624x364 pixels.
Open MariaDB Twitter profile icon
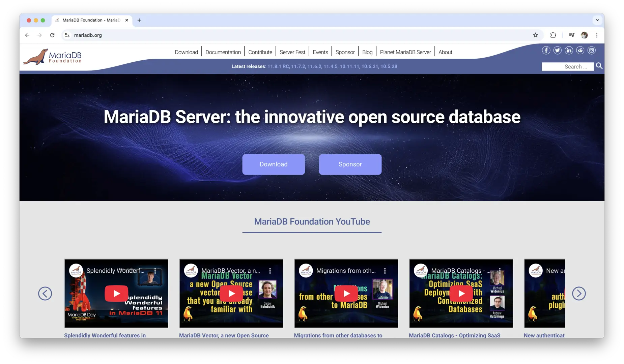[557, 51]
